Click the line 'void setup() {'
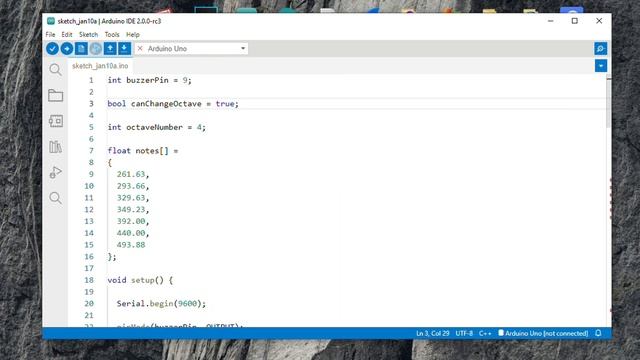 click(140, 280)
